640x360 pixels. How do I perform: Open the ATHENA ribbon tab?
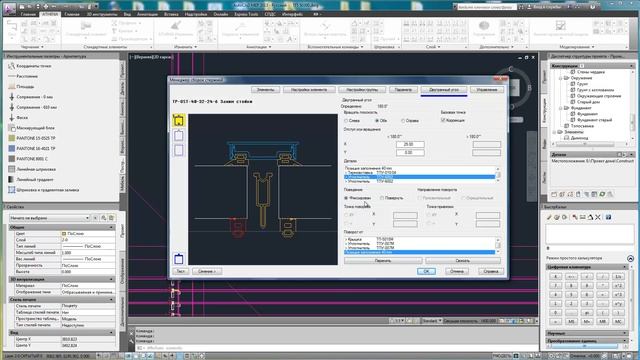(50, 14)
